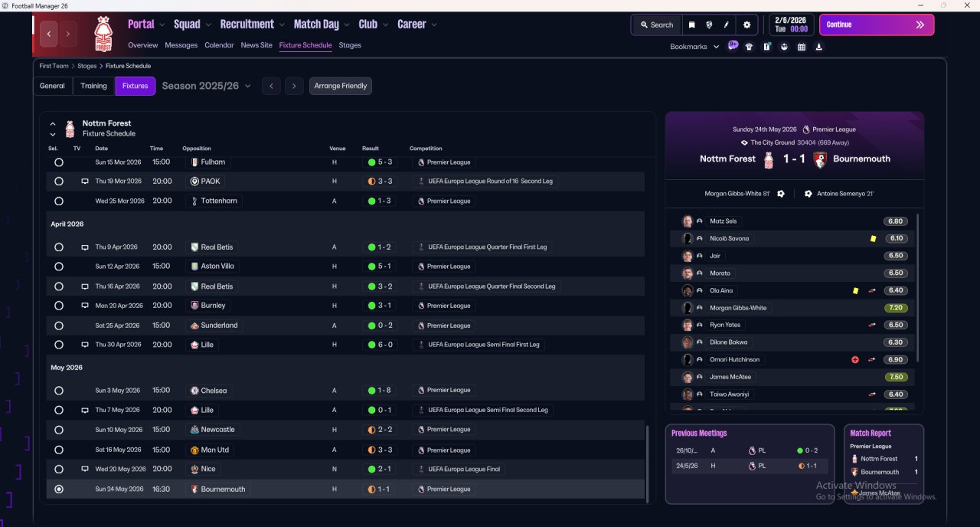The width and height of the screenshot is (980, 527).
Task: Open the News Site sub-tab
Action: pos(256,45)
